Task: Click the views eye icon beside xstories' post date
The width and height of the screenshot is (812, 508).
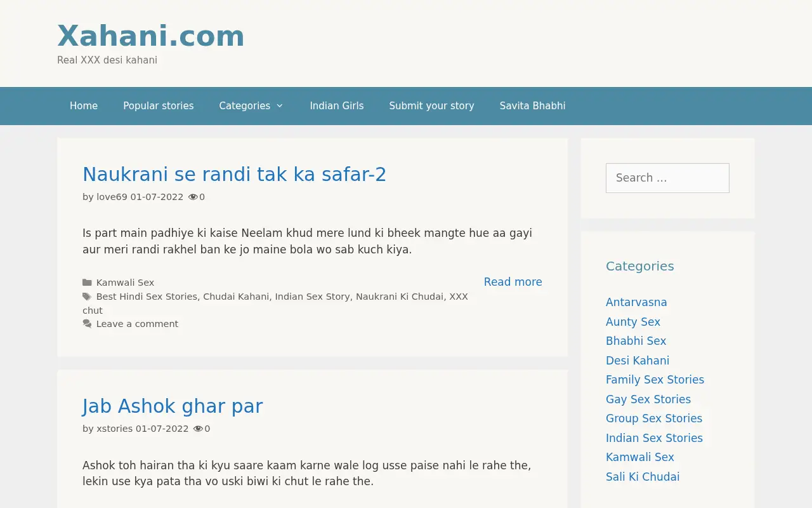Action: tap(198, 429)
